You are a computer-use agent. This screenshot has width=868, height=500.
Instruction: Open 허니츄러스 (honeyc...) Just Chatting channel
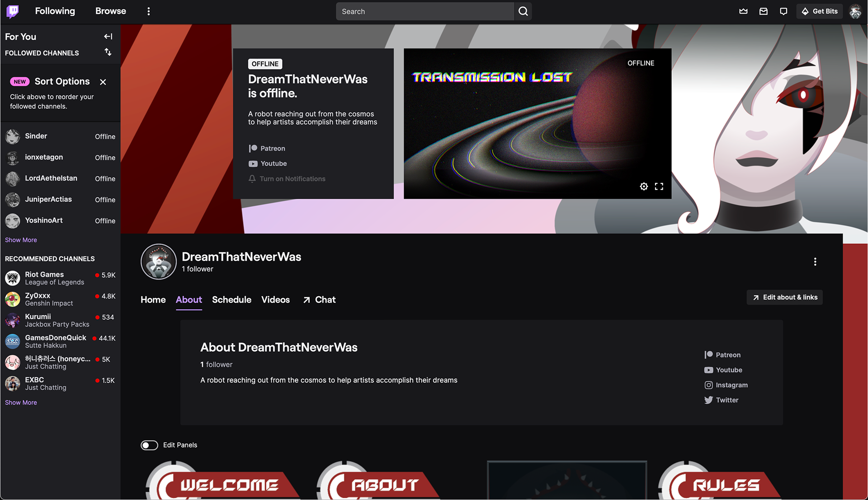click(60, 362)
